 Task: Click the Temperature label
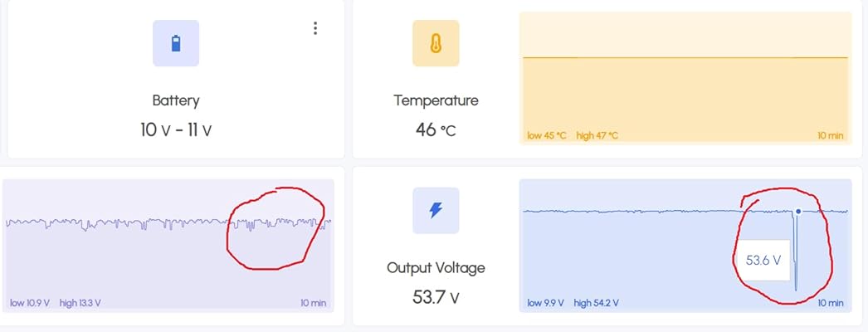coord(436,100)
